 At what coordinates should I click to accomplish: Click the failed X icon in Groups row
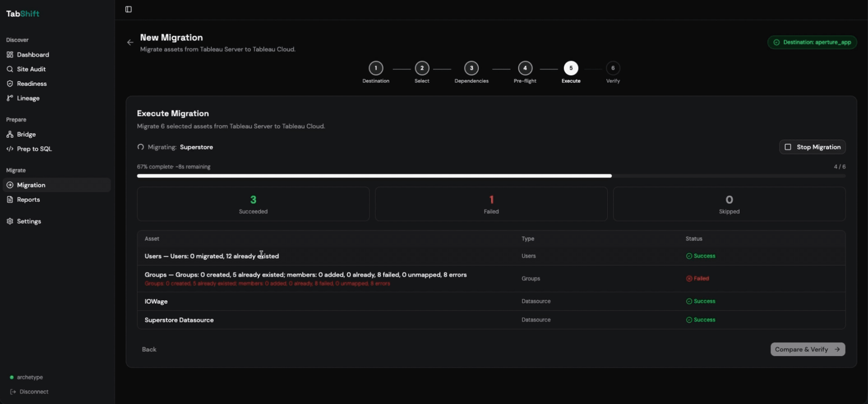[689, 278]
